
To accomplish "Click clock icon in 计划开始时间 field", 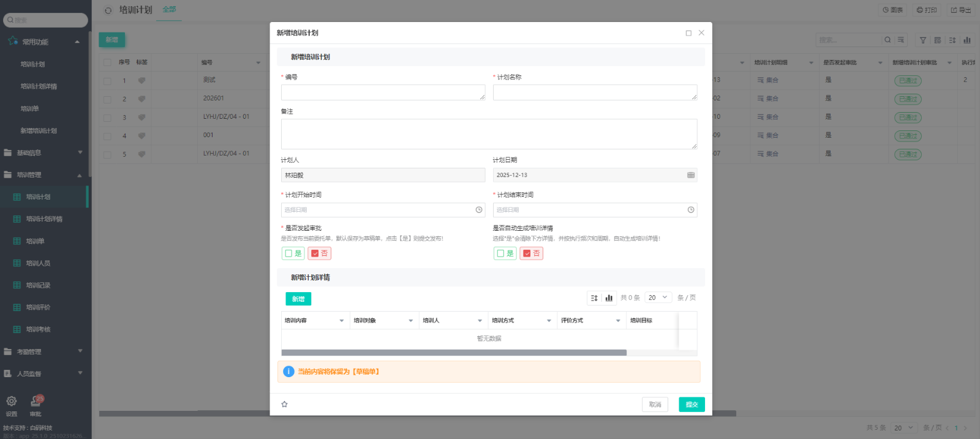I will pos(479,210).
